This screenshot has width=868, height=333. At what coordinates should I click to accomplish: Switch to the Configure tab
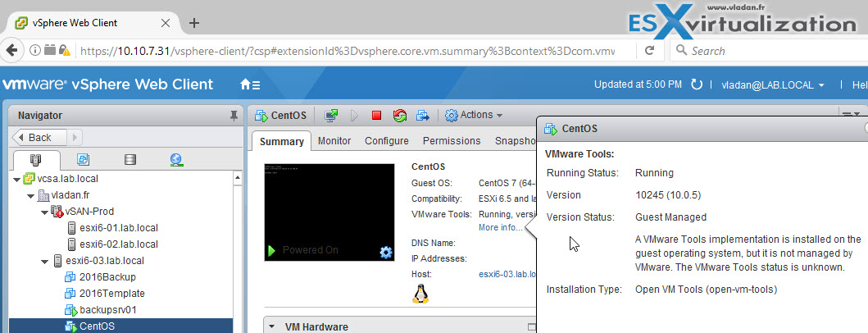[386, 141]
